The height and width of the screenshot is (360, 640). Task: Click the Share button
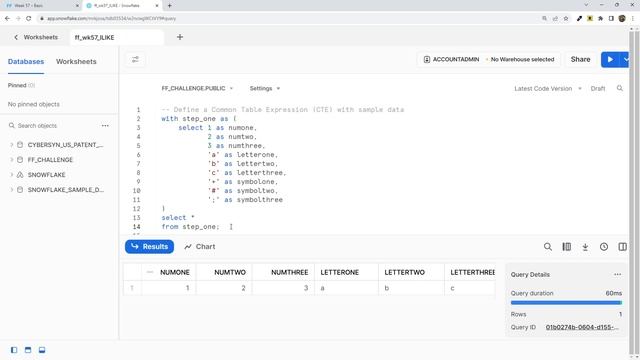click(580, 60)
